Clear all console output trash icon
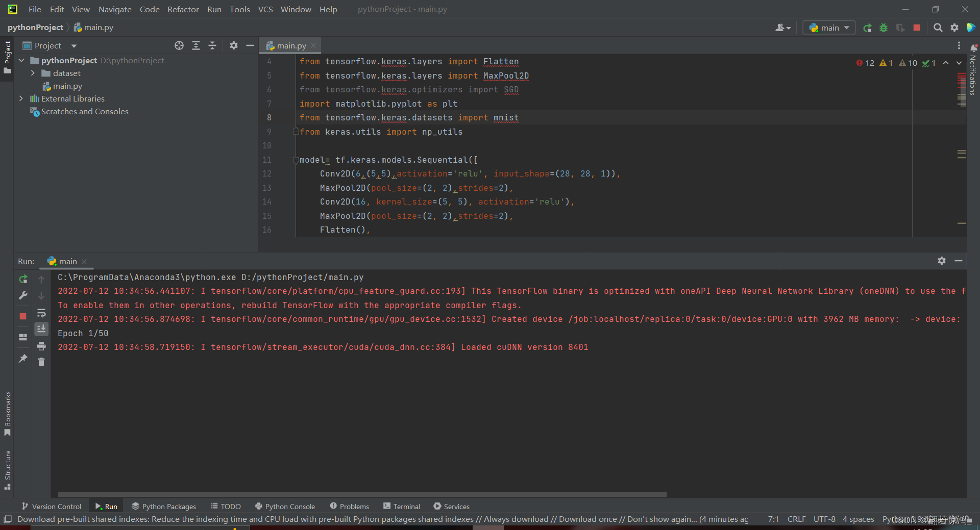The image size is (980, 530). 41,362
